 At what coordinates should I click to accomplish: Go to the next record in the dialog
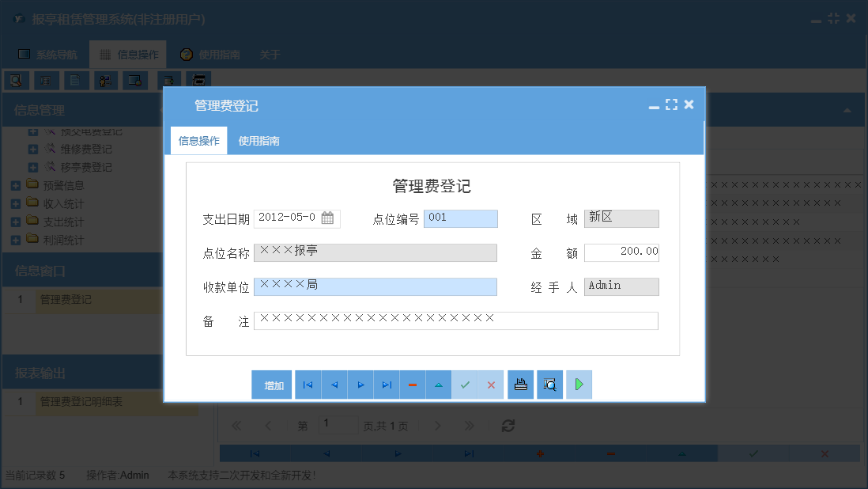coord(360,385)
